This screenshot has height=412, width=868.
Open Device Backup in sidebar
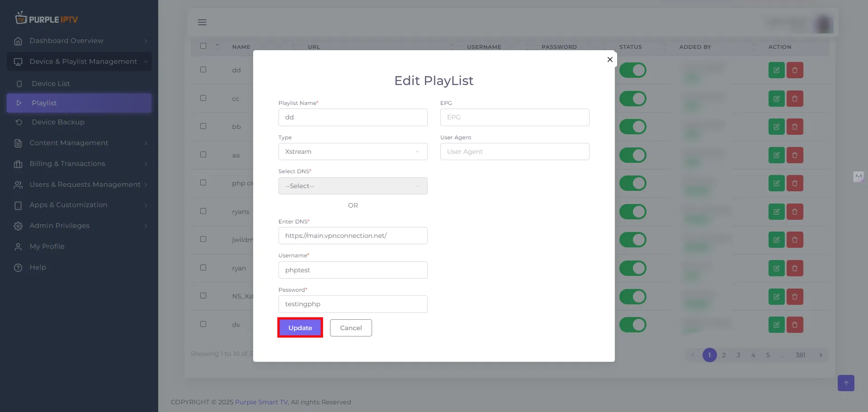tap(79, 122)
